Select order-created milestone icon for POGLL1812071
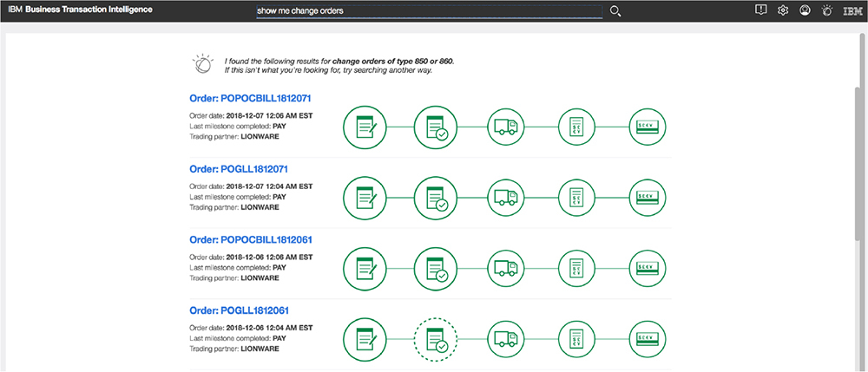 pyautogui.click(x=365, y=198)
